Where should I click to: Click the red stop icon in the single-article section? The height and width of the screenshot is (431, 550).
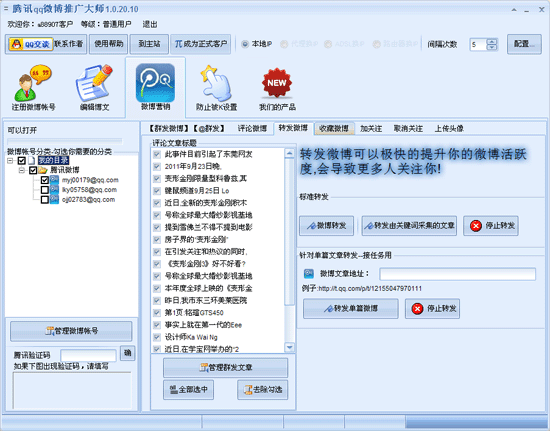coord(417,309)
